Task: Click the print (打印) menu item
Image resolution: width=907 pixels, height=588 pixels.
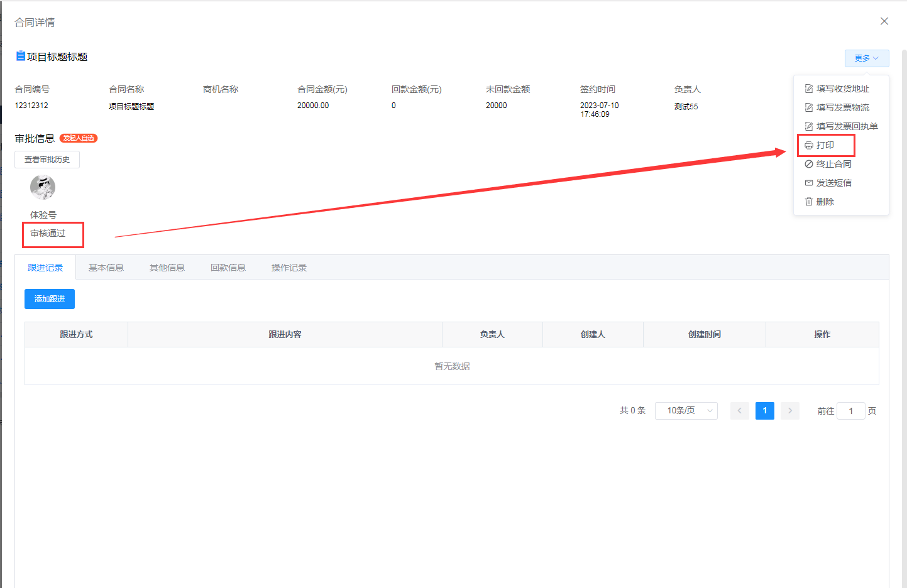Action: point(825,145)
